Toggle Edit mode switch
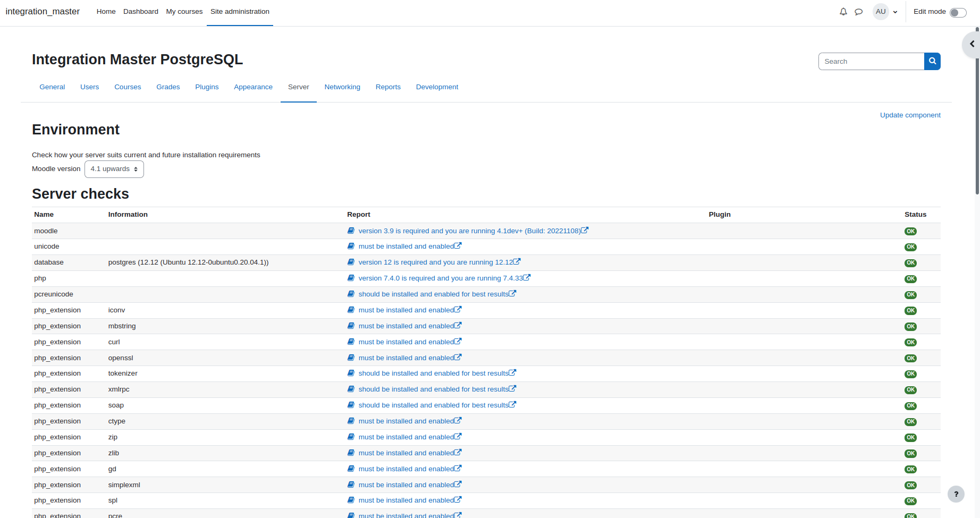The image size is (980, 518). [x=958, y=13]
